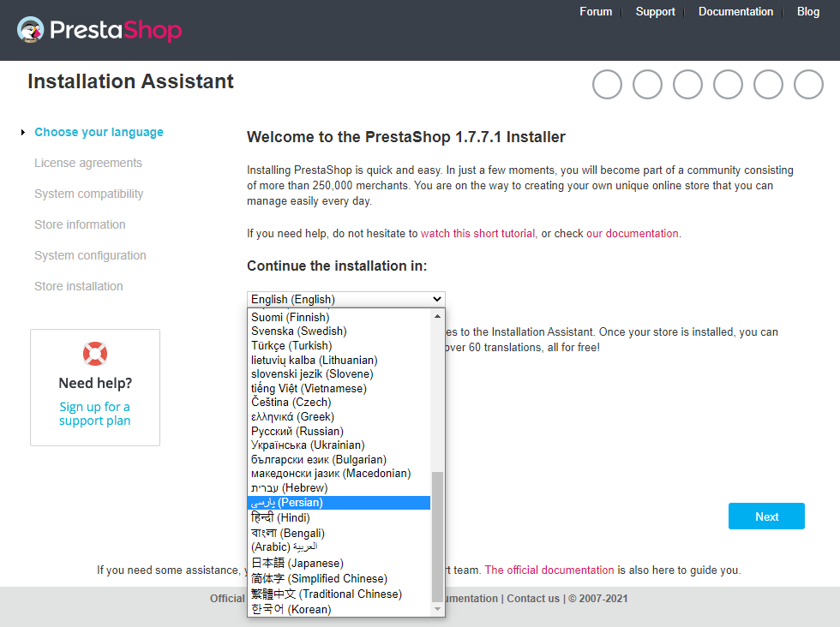Open the English (English) language dropdown
Screen dimensions: 840x627
click(x=346, y=299)
